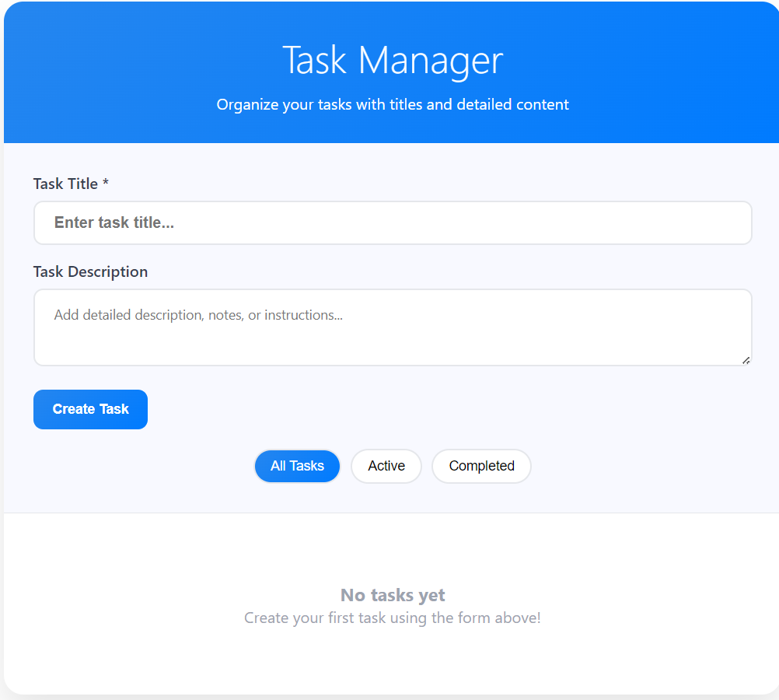Click the required asterisk beside Task Title
The image size is (779, 700).
[106, 183]
